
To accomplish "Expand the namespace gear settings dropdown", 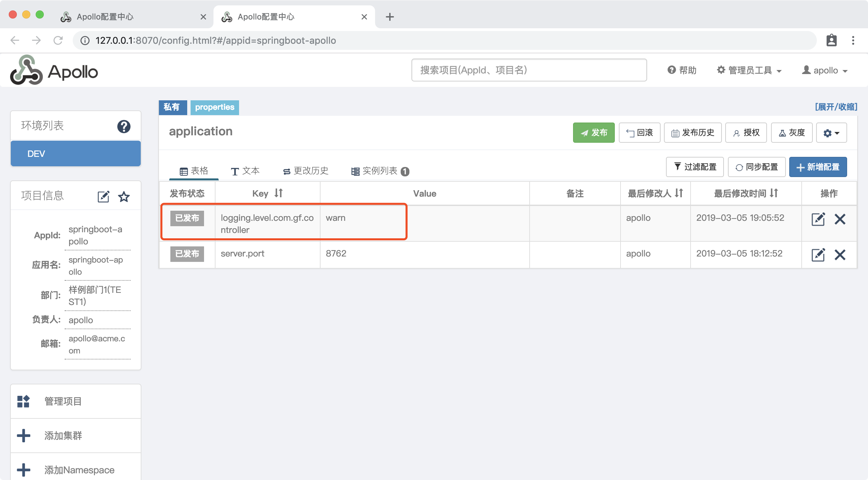I will point(831,133).
